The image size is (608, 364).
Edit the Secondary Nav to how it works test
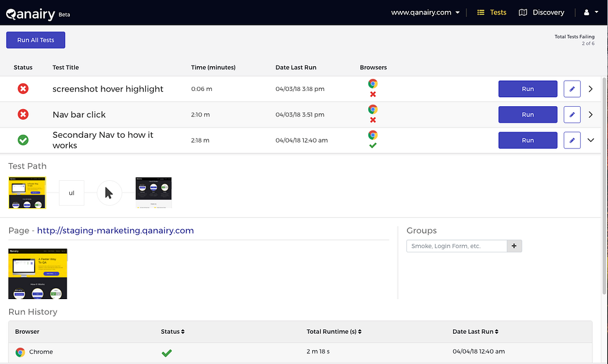click(572, 140)
